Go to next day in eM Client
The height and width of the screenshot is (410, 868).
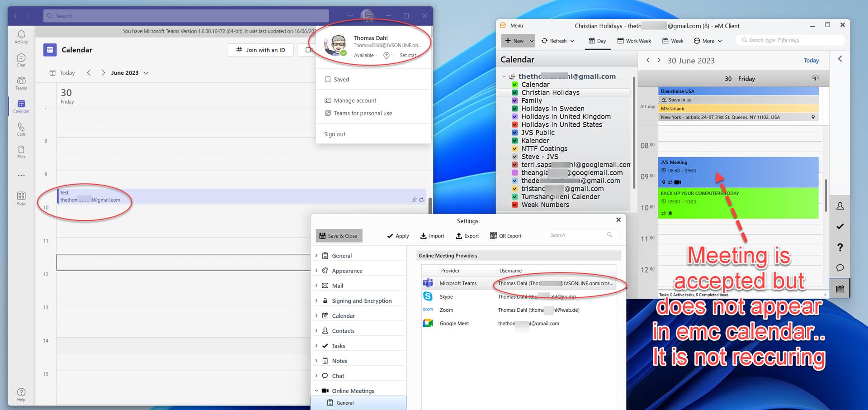[659, 60]
